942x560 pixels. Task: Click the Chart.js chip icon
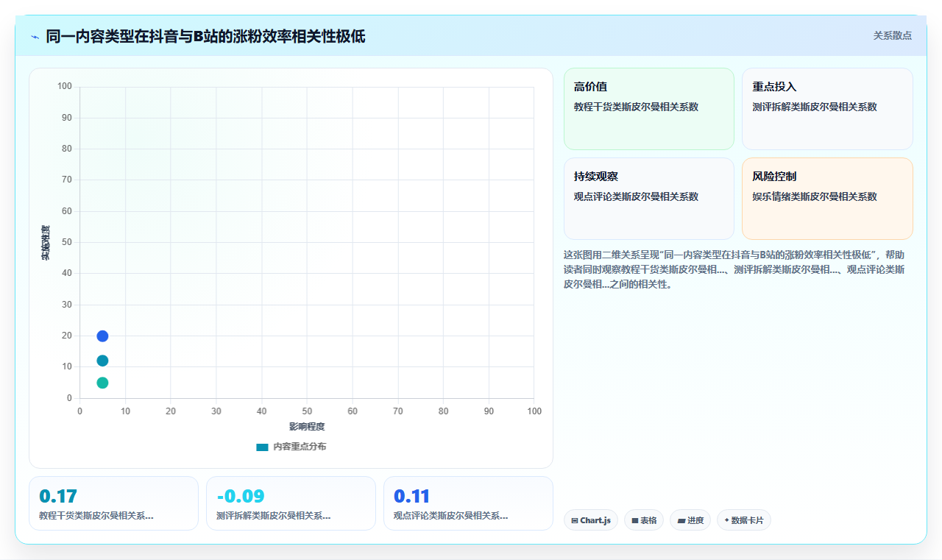(575, 520)
